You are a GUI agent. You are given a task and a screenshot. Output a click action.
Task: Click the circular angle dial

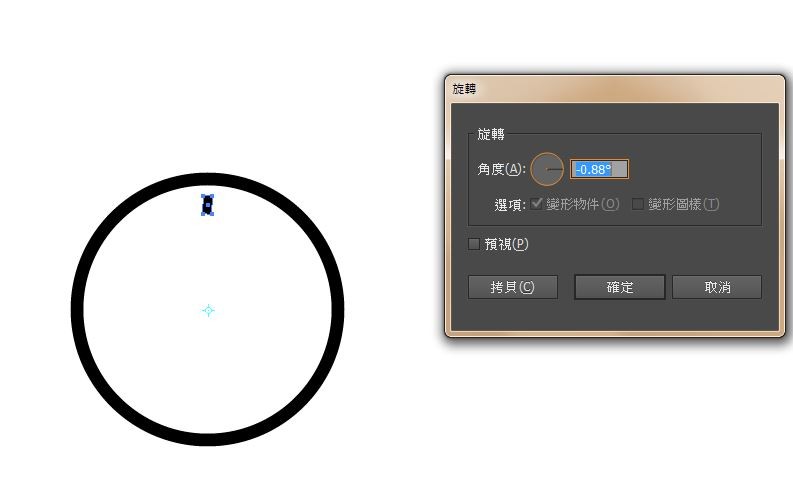547,169
